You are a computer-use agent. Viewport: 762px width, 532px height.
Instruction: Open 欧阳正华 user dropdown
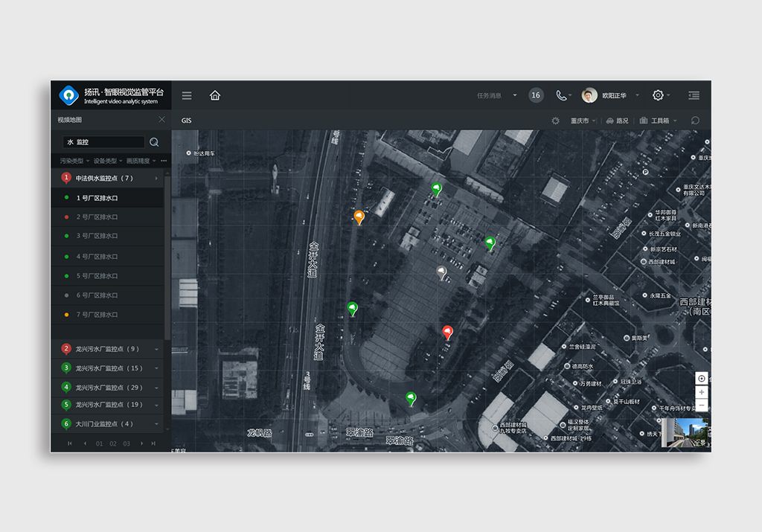click(621, 96)
